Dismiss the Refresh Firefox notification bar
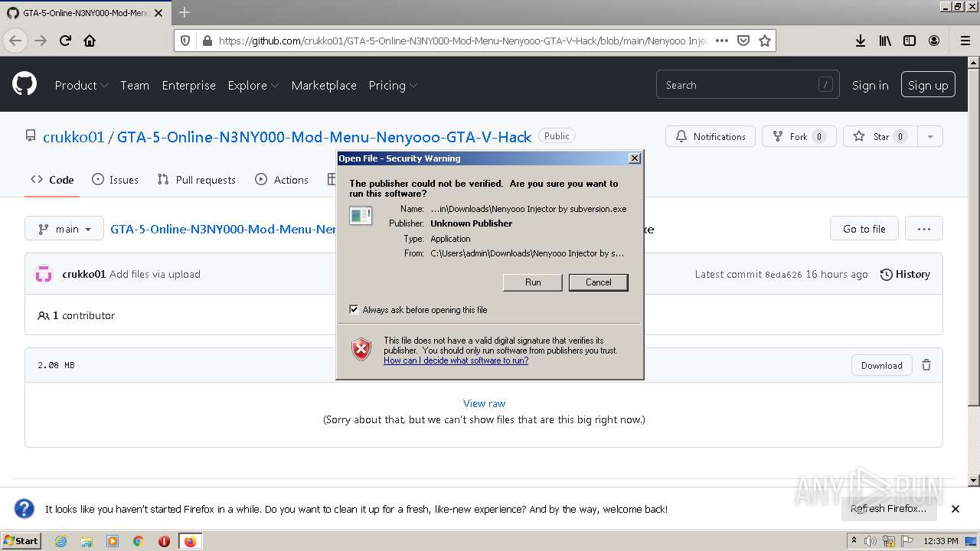This screenshot has width=980, height=551. (955, 509)
